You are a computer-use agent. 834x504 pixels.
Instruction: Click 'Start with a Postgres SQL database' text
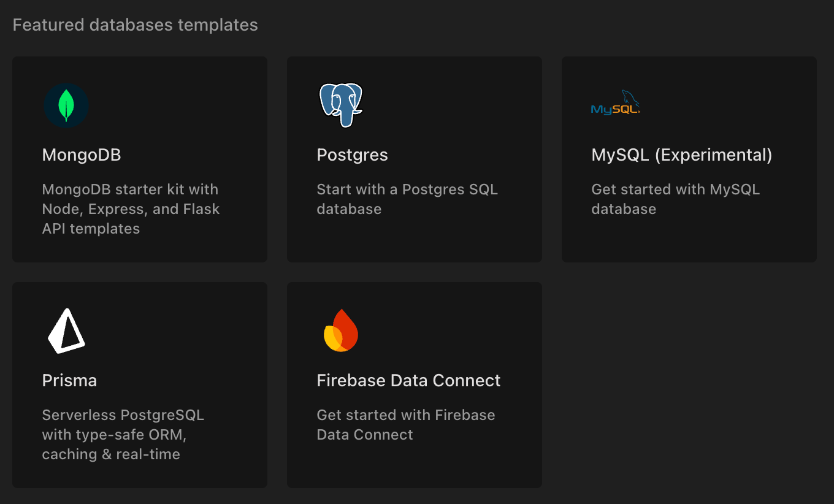[407, 199]
